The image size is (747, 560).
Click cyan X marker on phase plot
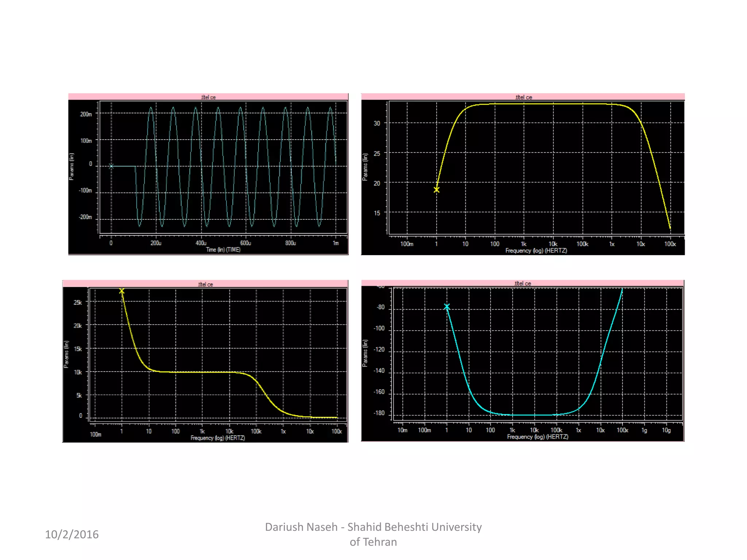(447, 307)
